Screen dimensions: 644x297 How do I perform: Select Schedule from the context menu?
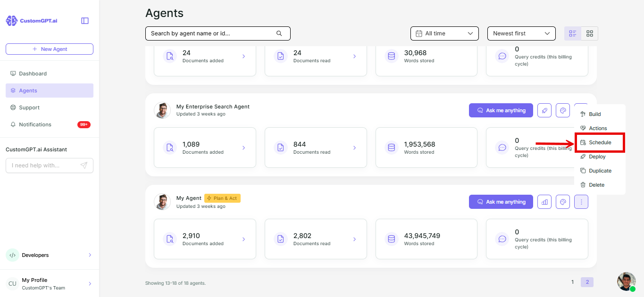tap(600, 142)
